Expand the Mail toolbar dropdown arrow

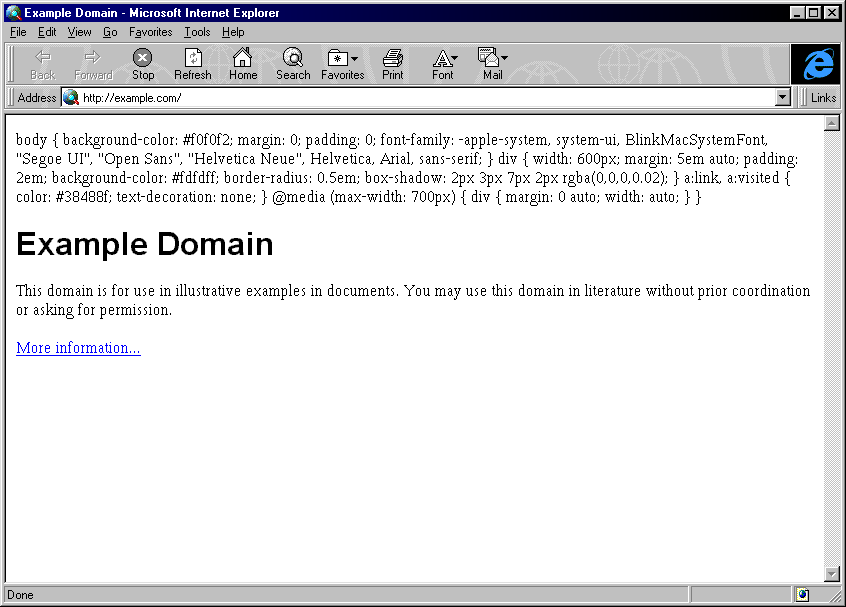504,58
